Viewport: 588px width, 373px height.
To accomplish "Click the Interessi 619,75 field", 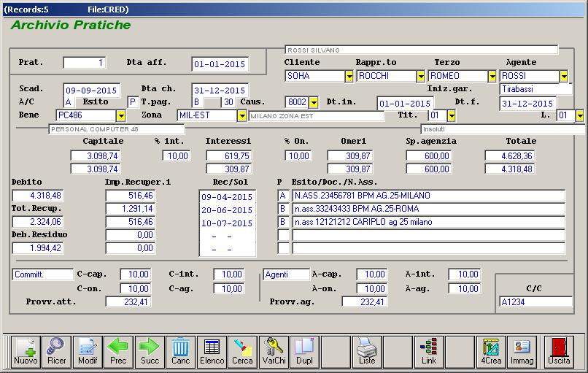I will (x=229, y=155).
